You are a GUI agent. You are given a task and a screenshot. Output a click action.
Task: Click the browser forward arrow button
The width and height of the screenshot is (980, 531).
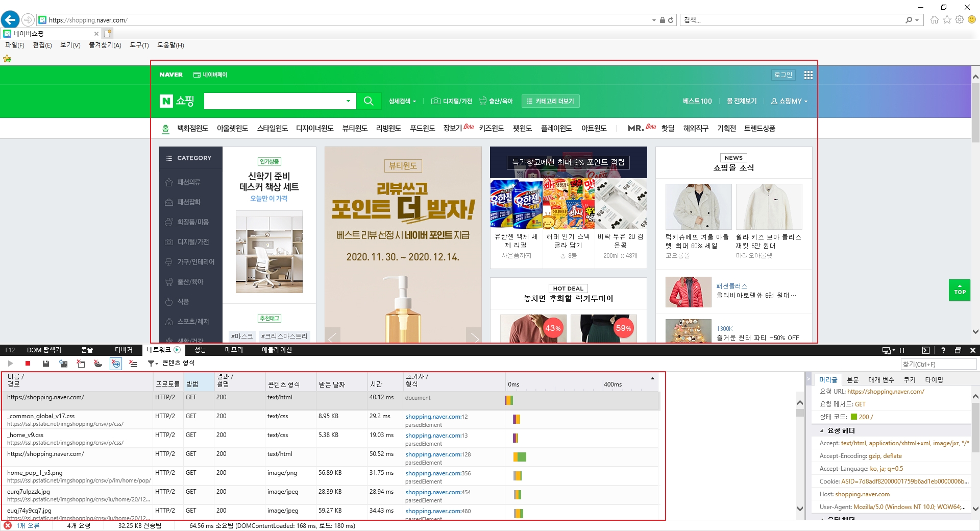tap(28, 20)
